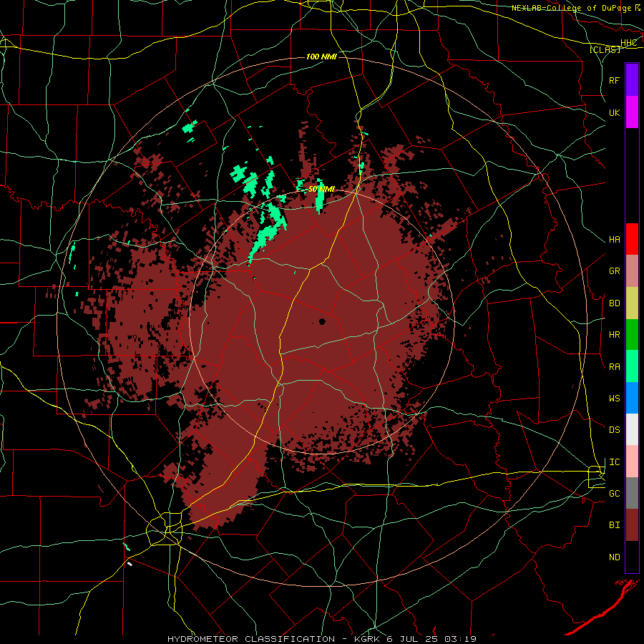This screenshot has height=644, width=644.
Task: Select the BD yellow legend block
Action: click(632, 303)
